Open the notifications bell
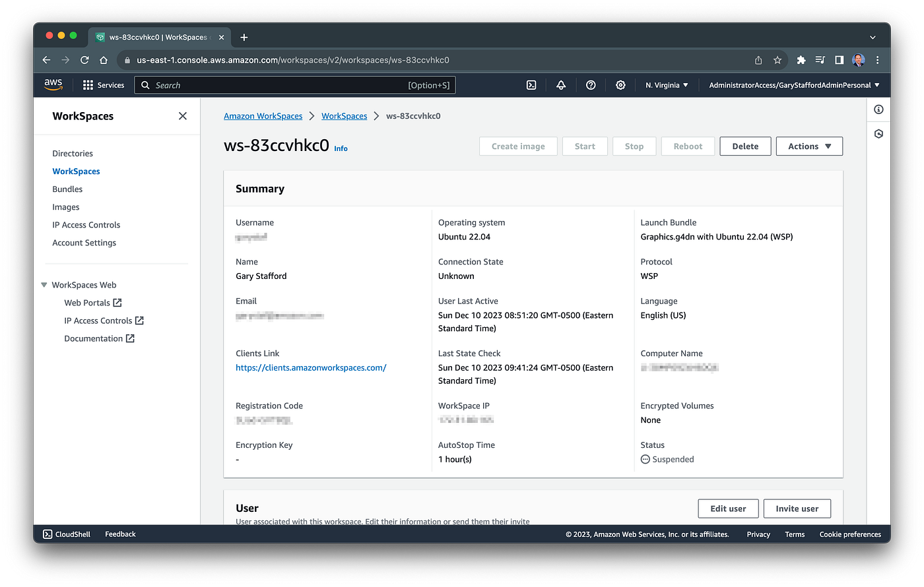The width and height of the screenshot is (924, 587). tap(561, 85)
